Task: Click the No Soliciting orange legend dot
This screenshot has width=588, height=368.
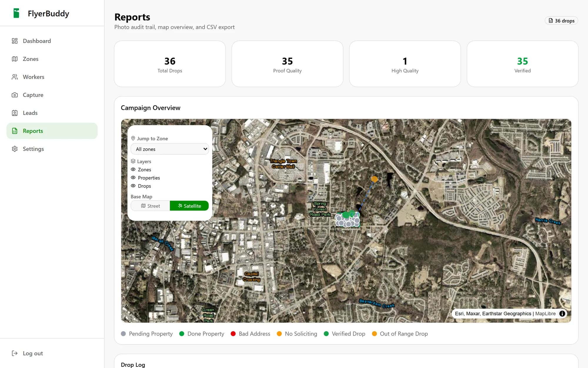Action: tap(279, 334)
